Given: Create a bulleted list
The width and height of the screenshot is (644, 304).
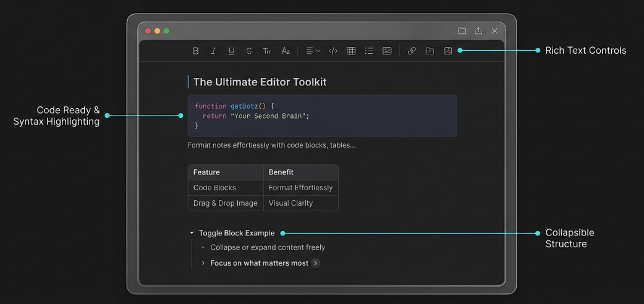Looking at the screenshot, I should 369,51.
